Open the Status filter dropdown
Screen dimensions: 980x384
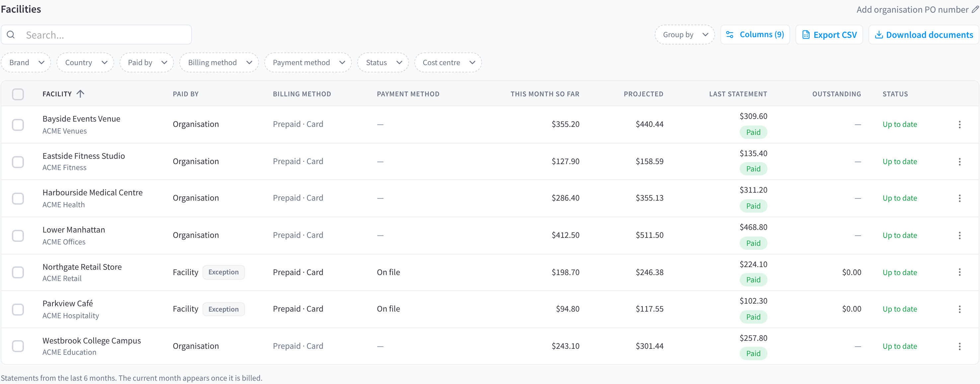(383, 62)
